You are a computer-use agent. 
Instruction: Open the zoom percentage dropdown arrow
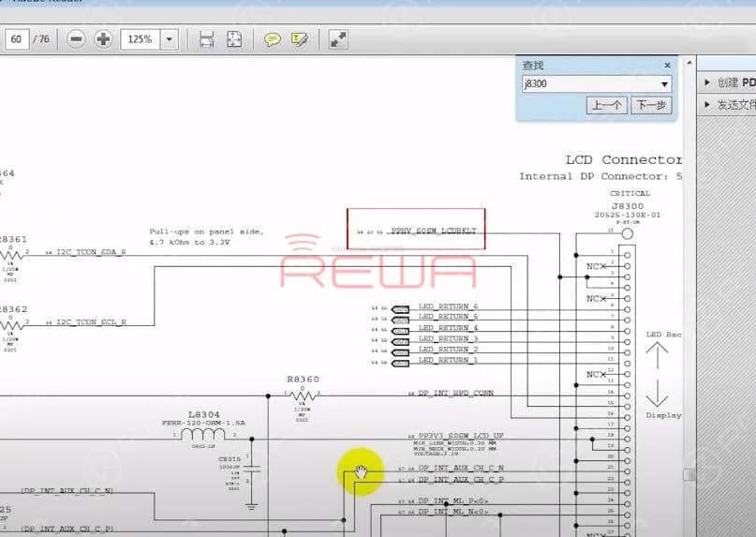(170, 39)
